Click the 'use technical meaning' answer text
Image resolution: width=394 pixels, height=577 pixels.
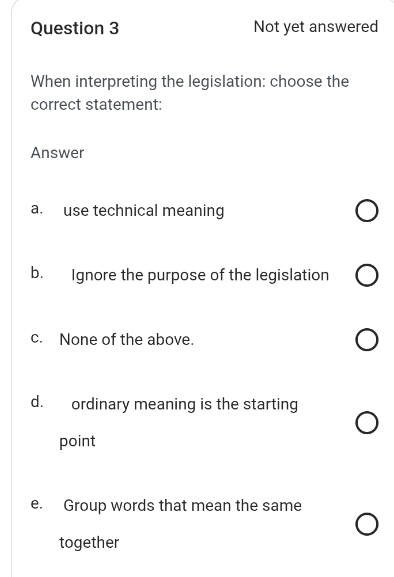tap(143, 211)
